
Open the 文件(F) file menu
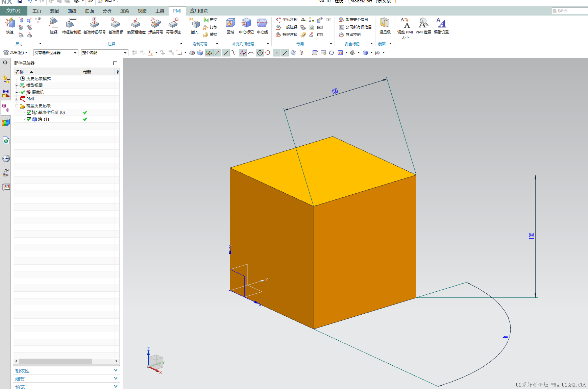(14, 11)
